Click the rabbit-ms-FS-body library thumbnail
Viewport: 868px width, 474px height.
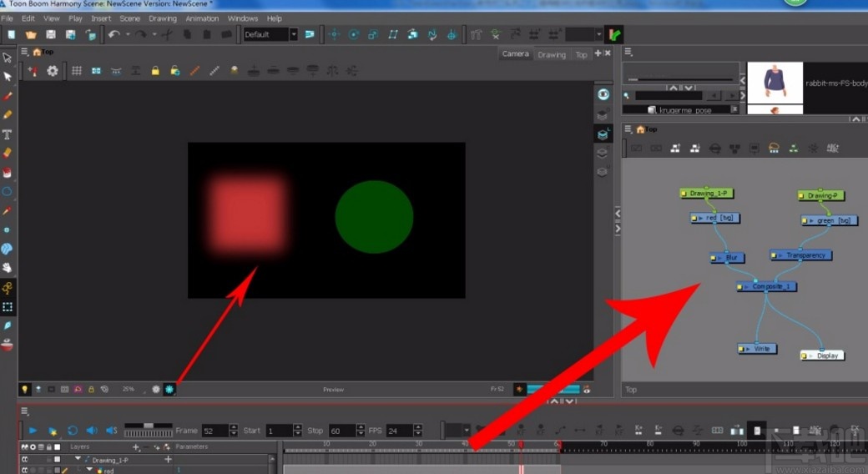coord(775,83)
